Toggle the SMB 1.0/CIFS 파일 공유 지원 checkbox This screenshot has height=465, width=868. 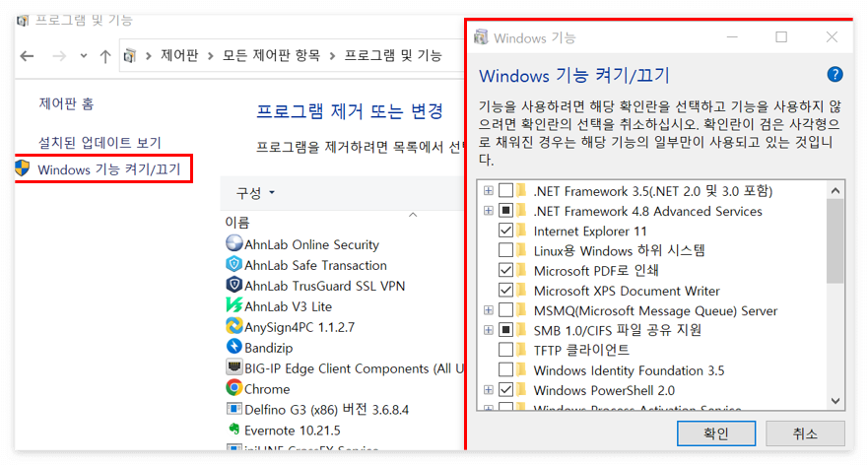pos(505,330)
